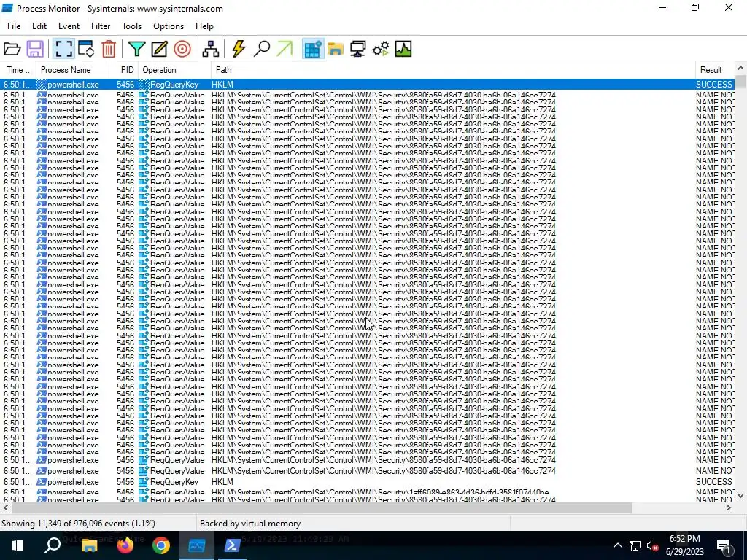The image size is (747, 560).
Task: Open the notification center icon
Action: click(x=724, y=545)
